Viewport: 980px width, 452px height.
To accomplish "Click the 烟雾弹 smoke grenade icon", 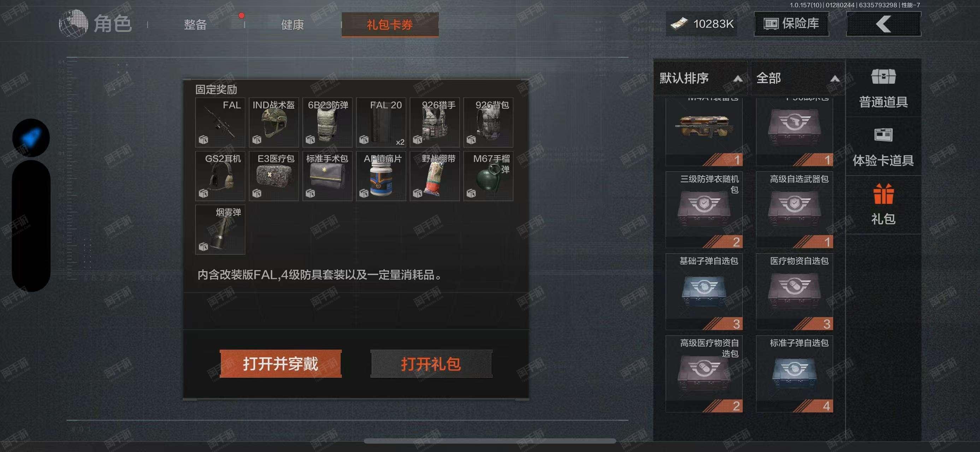I will pyautogui.click(x=220, y=230).
